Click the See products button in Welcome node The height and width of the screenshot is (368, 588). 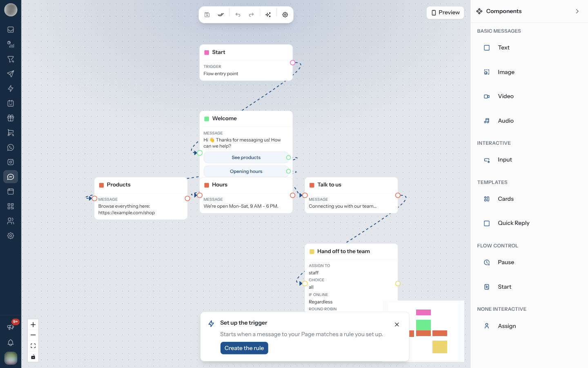[x=246, y=157]
